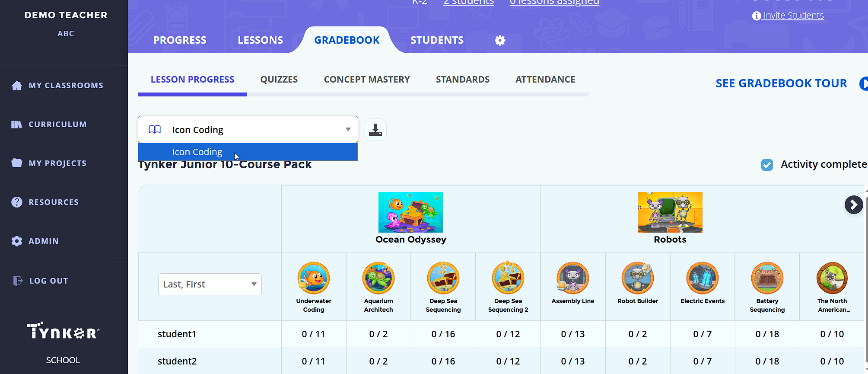
Task: Download gradebook with the download icon
Action: tap(375, 130)
